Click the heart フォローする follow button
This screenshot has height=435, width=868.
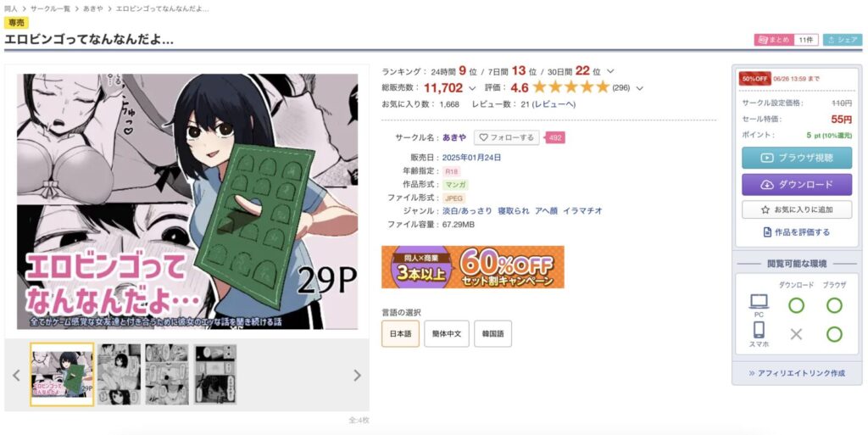507,138
